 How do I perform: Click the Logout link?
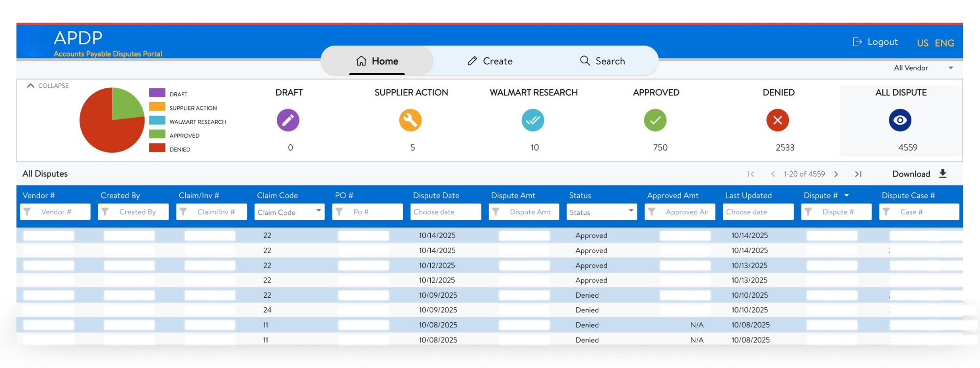point(876,42)
